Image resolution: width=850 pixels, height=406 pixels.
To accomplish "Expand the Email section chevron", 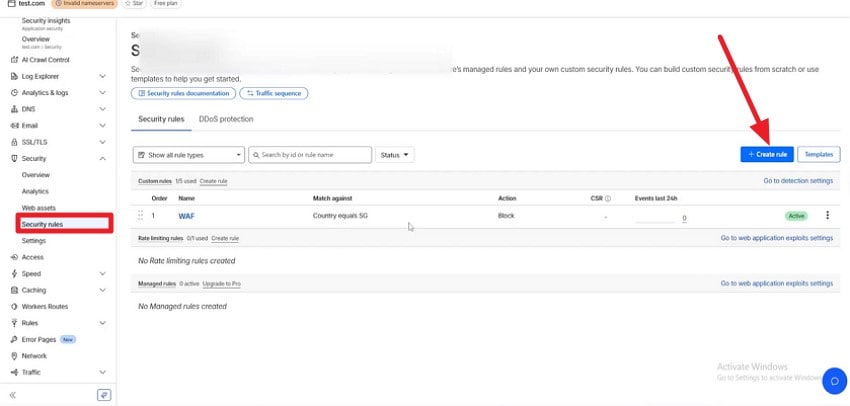I will coord(102,126).
